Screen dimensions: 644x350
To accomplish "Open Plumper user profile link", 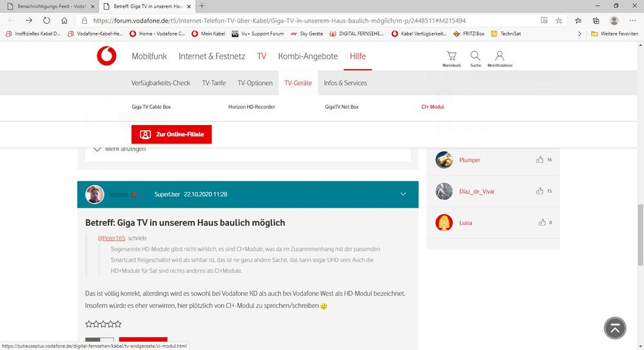I will coord(470,160).
